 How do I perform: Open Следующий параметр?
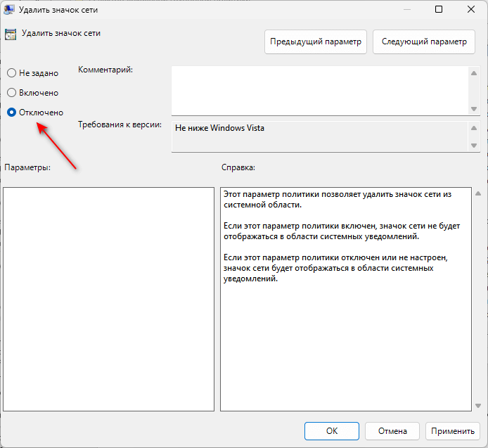[x=423, y=41]
